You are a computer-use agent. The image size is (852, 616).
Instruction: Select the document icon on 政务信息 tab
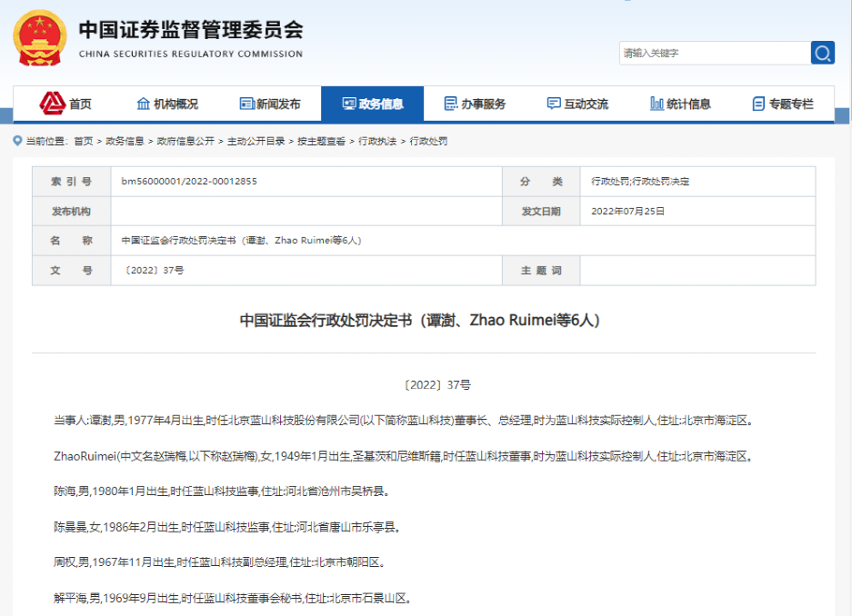348,103
